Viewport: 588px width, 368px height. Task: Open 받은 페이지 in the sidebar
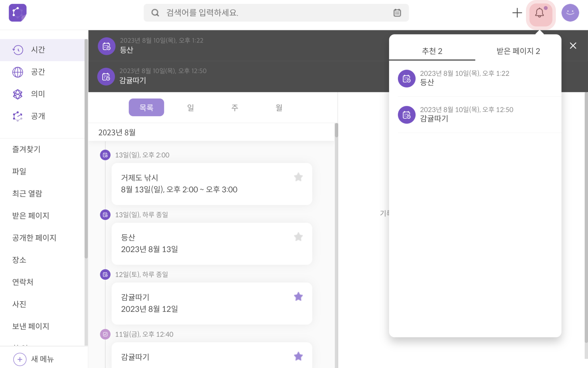[x=31, y=216]
